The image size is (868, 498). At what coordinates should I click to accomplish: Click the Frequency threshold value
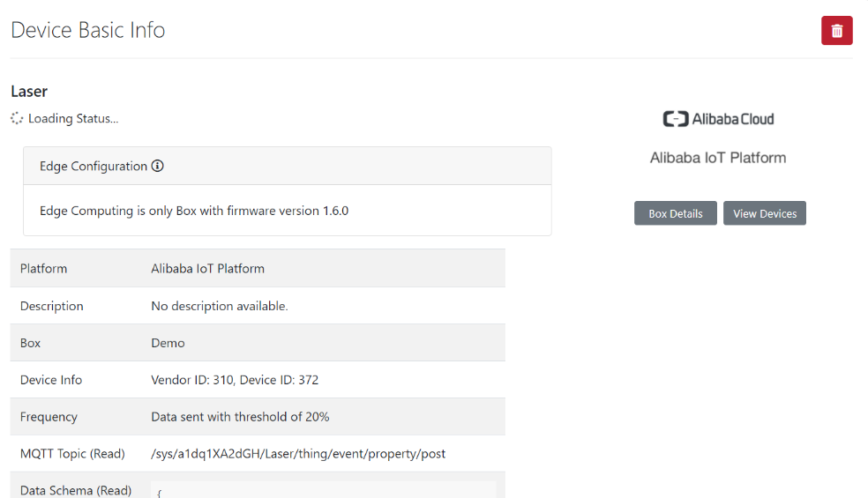240,417
